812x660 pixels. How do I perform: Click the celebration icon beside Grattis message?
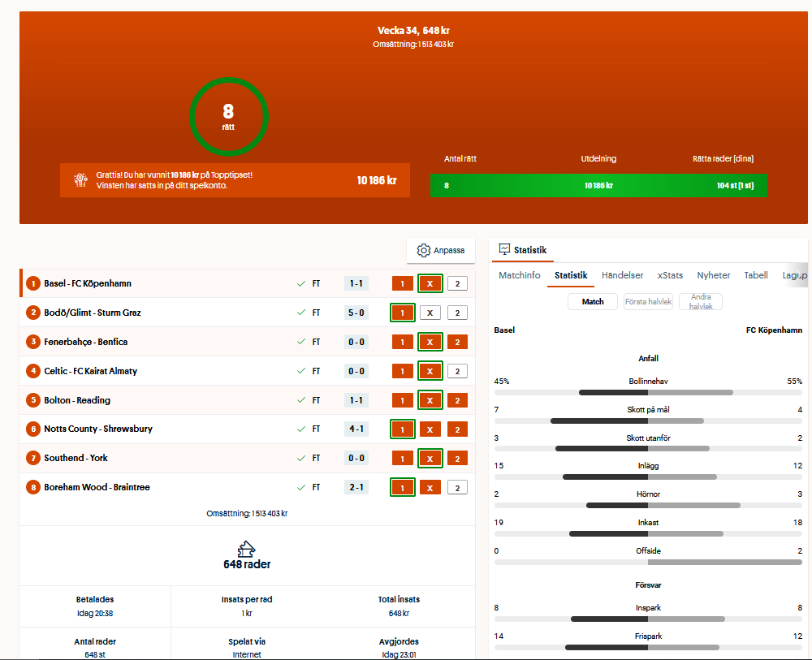tap(80, 180)
